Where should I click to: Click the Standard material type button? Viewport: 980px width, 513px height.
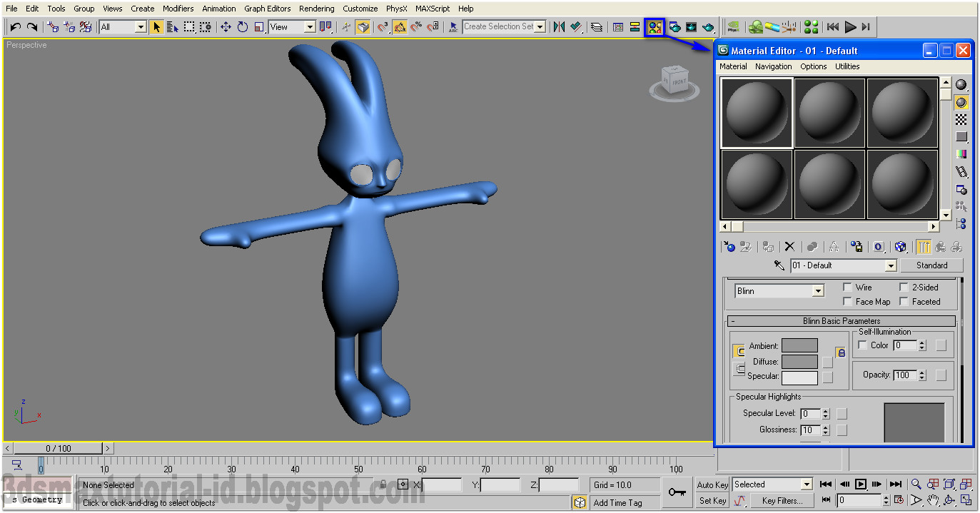point(931,265)
